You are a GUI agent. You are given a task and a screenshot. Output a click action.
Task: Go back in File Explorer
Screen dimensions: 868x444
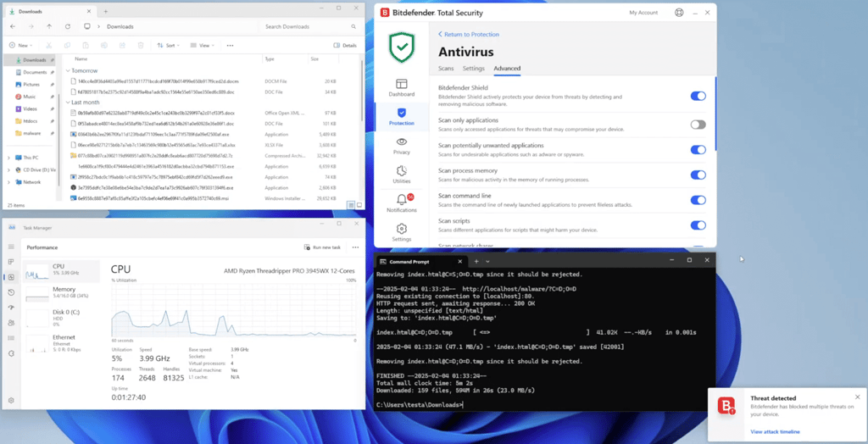pos(13,26)
